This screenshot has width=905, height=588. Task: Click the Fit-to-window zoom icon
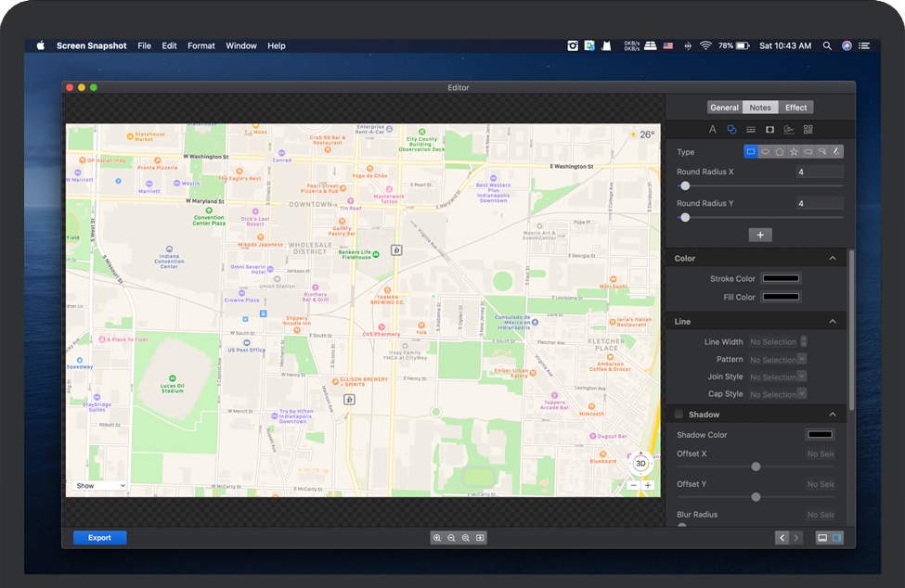click(479, 537)
